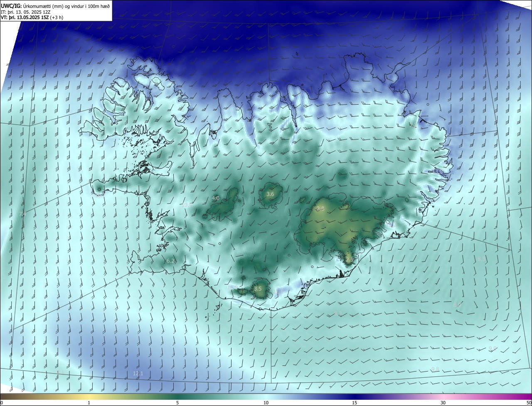Click the 2.8 value label on the glacier
532x406 pixels.
(x=320, y=209)
